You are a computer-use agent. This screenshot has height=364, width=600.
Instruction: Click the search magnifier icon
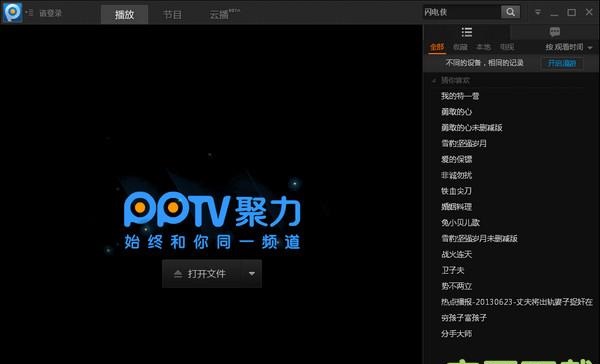coord(510,12)
